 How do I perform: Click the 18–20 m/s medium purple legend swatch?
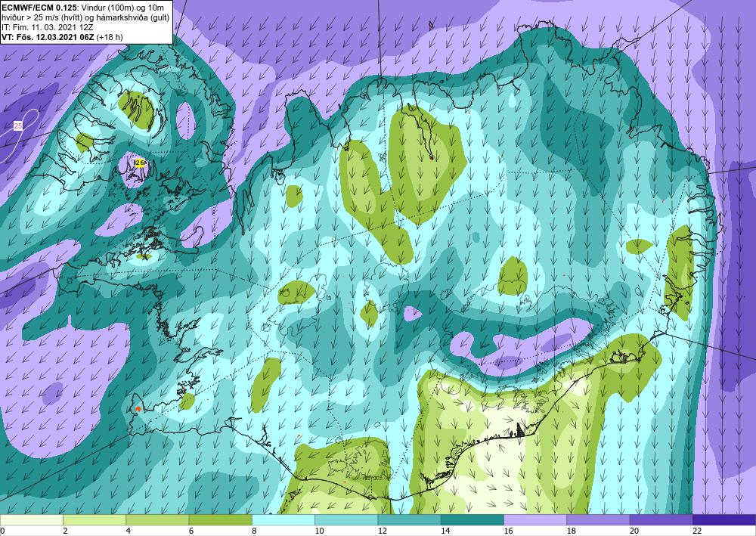coord(598,520)
